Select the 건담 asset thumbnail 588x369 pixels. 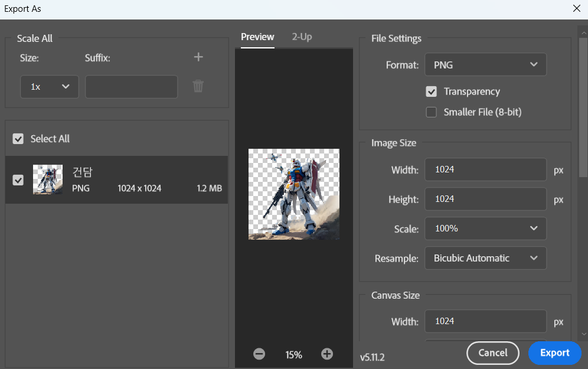[48, 179]
